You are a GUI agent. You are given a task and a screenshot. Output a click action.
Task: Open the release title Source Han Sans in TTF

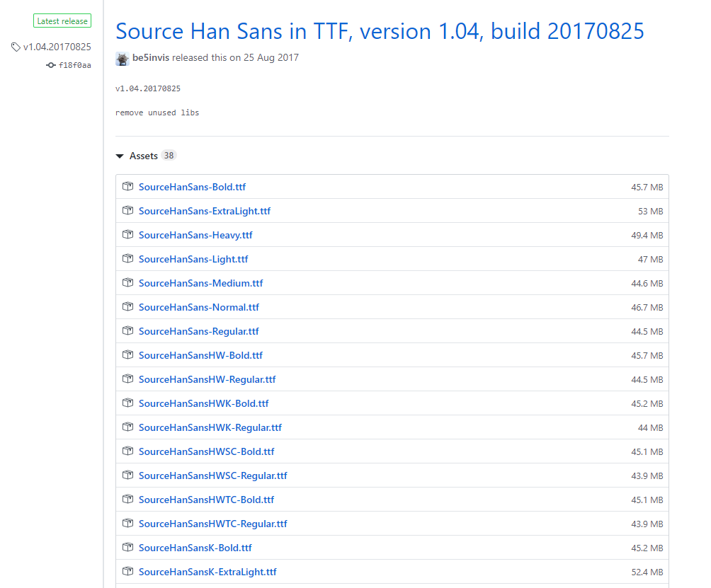380,31
